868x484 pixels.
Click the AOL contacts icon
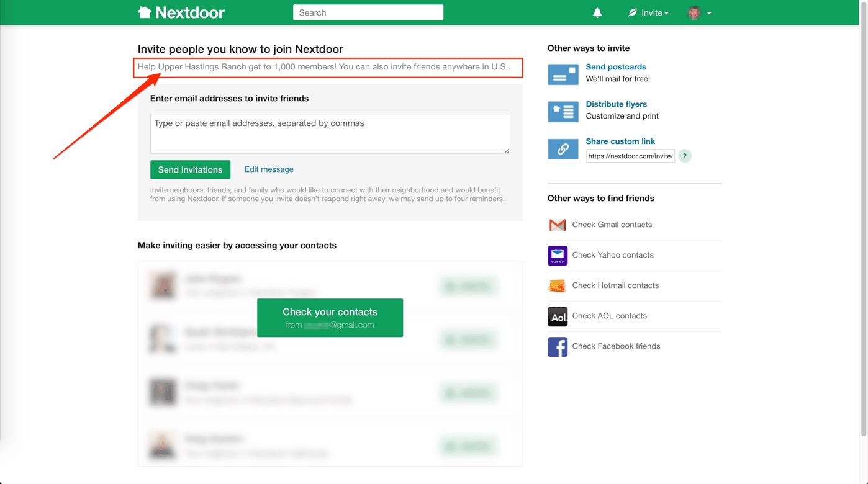click(558, 316)
